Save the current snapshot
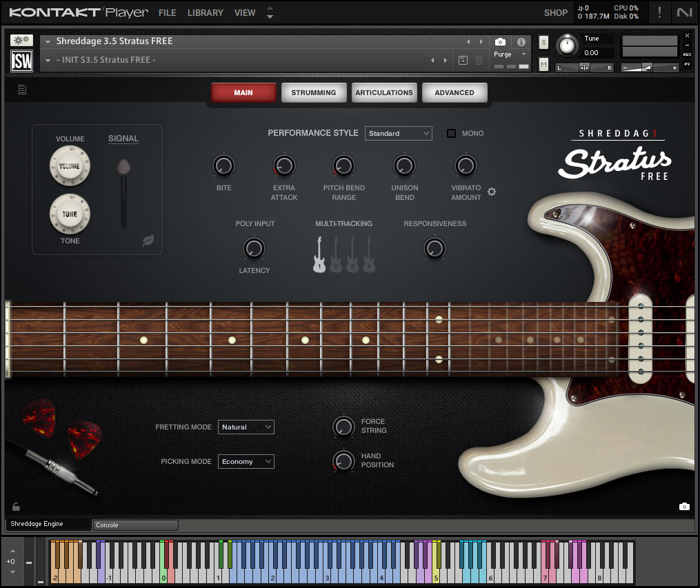 [463, 60]
